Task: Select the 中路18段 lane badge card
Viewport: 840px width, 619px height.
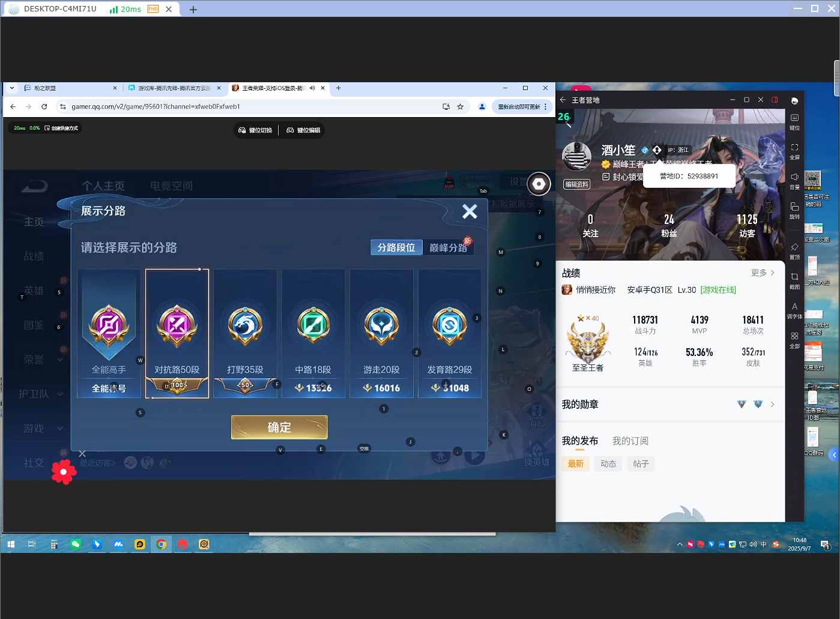Action: (313, 333)
